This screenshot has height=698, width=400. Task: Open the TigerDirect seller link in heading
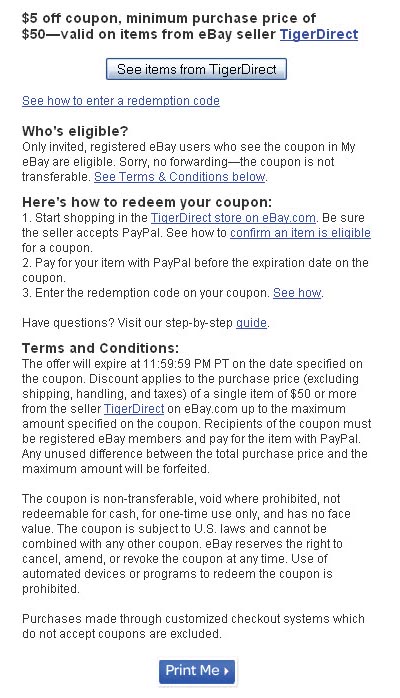(319, 34)
